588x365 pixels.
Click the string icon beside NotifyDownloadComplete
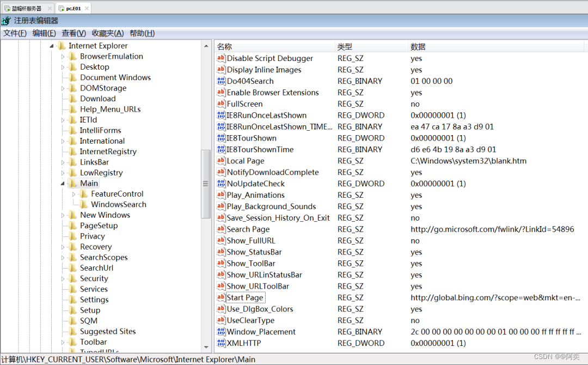click(x=221, y=172)
